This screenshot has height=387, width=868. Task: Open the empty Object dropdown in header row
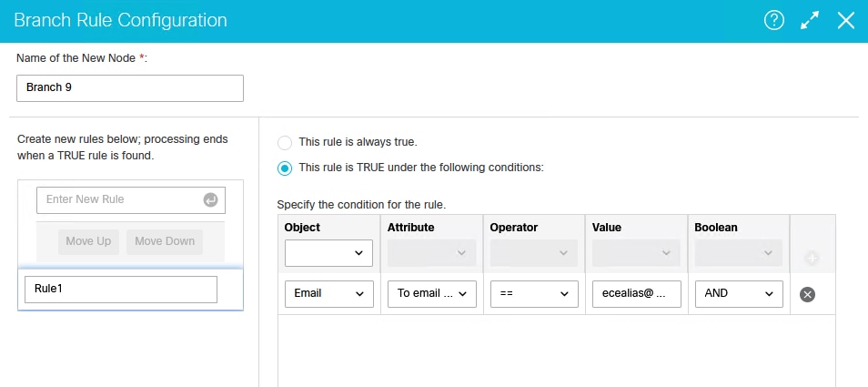pyautogui.click(x=328, y=253)
